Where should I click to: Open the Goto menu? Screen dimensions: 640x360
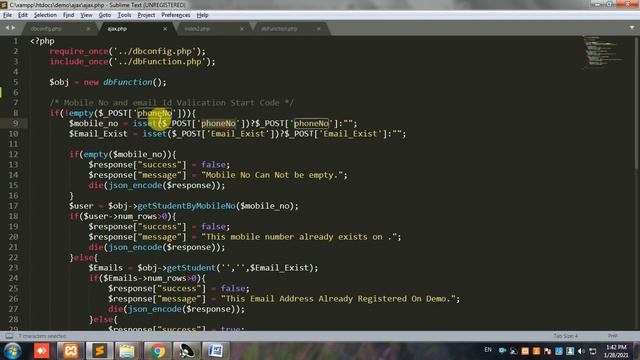[104, 15]
